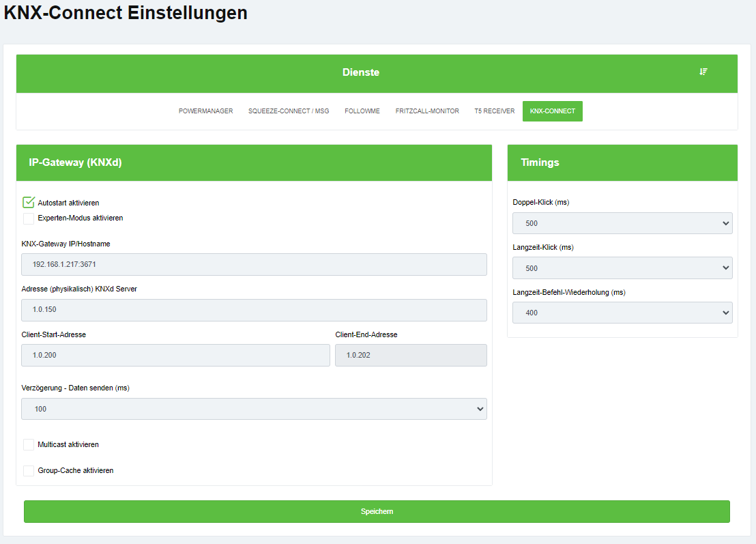This screenshot has width=756, height=544.
Task: Click Client-End-Adresse field showing 1.0.202
Action: (411, 355)
